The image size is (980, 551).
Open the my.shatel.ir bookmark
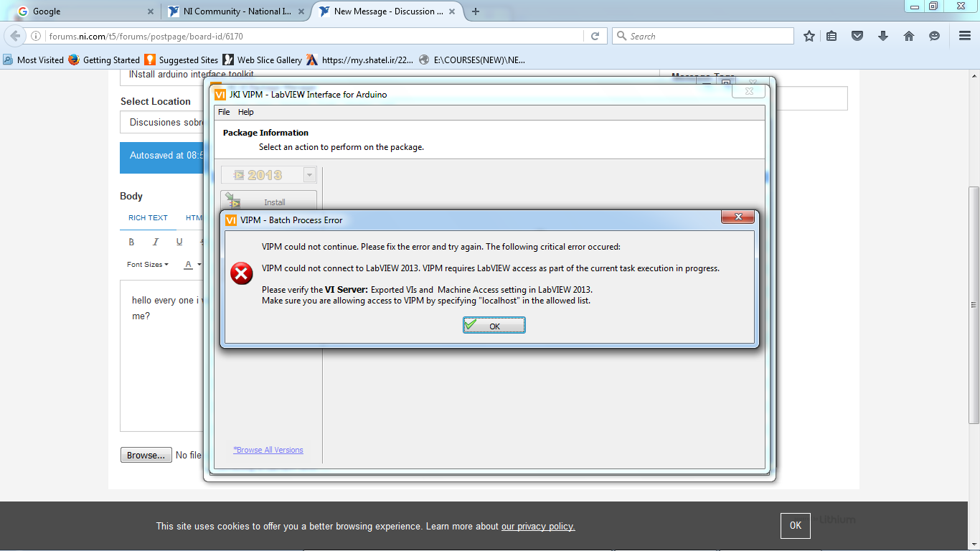tap(360, 60)
